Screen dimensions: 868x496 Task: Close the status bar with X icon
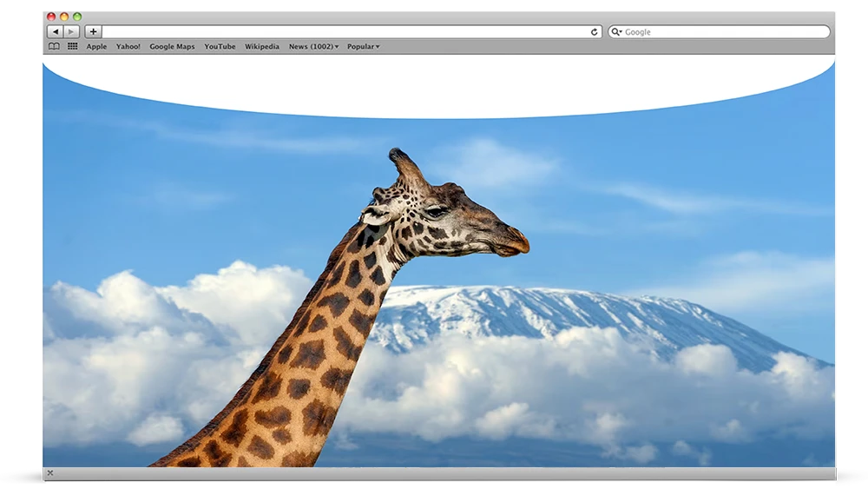(50, 473)
